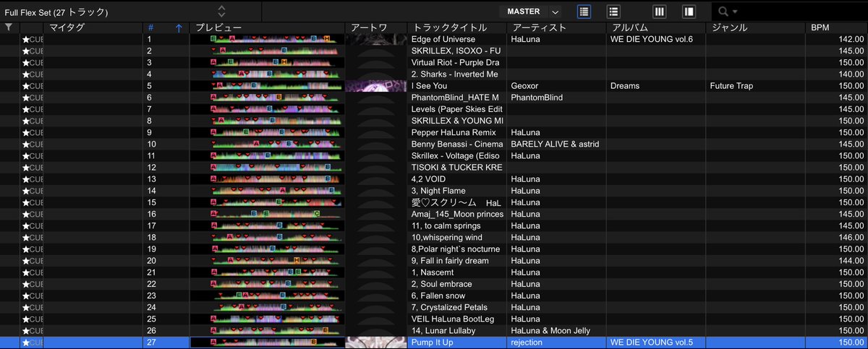Expand the playlist up-down chevron selector
This screenshot has width=868, height=349.
pyautogui.click(x=221, y=12)
